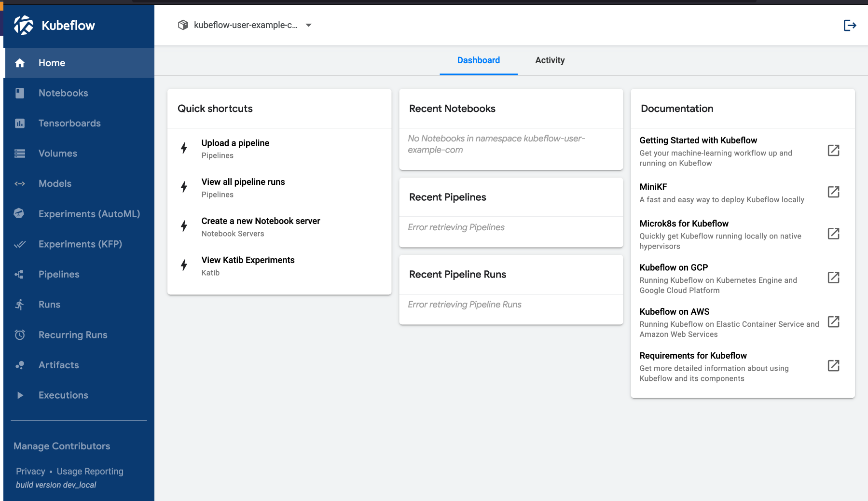Open Microk8s for Kubeflow external link icon
Viewport: 868px width, 501px height.
point(833,234)
